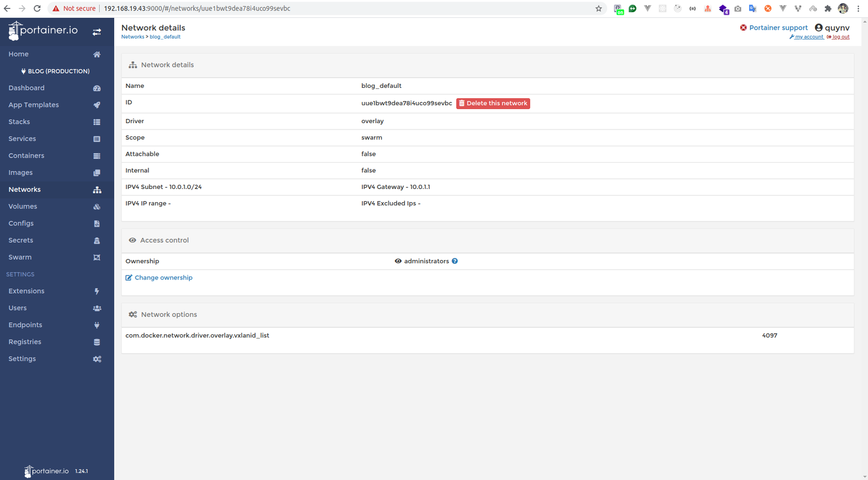Click the Portainer logo in the sidebar
This screenshot has height=480, width=868.
(43, 31)
